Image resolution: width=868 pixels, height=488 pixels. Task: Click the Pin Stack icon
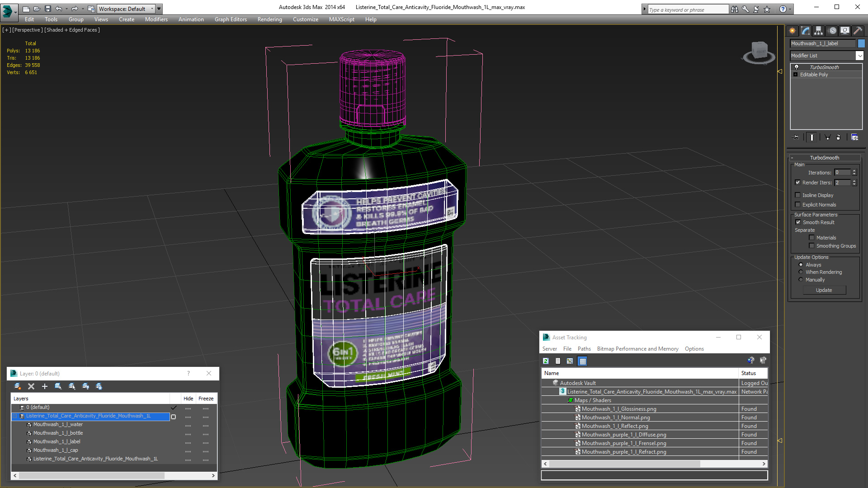point(796,137)
